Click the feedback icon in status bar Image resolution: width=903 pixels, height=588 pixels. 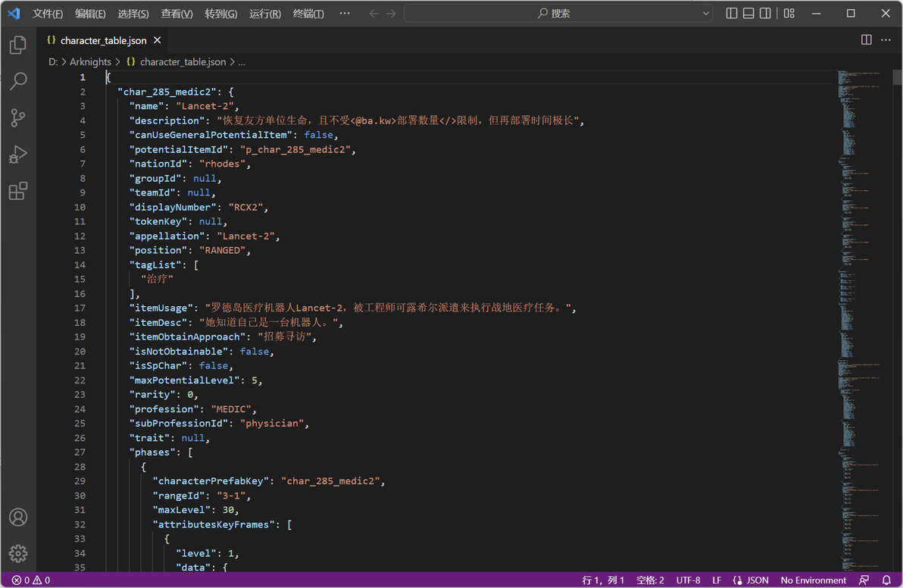pyautogui.click(x=864, y=580)
